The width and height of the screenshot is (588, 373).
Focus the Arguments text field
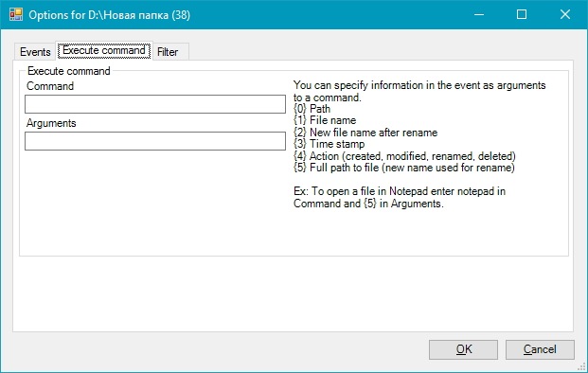coord(155,141)
